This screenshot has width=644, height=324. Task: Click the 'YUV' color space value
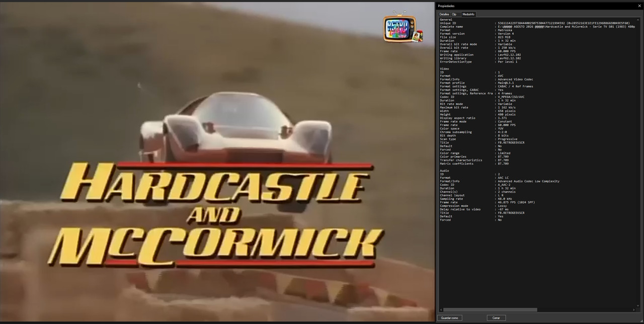click(501, 129)
